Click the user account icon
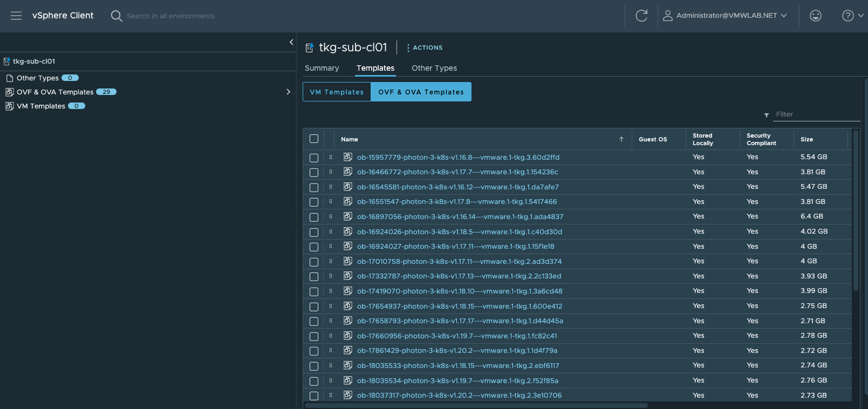The image size is (868, 409). (x=668, y=16)
